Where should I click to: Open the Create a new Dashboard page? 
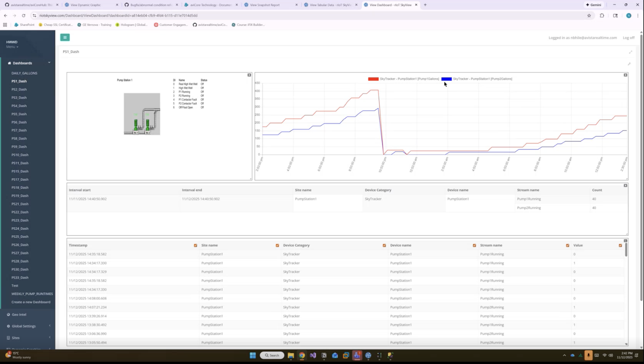tap(31, 302)
